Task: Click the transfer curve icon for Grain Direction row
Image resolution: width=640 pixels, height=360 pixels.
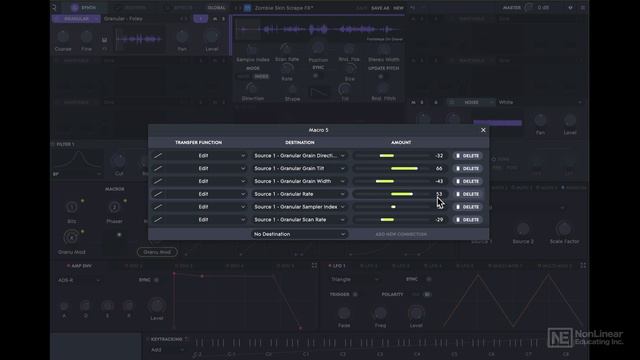Action: tap(158, 156)
